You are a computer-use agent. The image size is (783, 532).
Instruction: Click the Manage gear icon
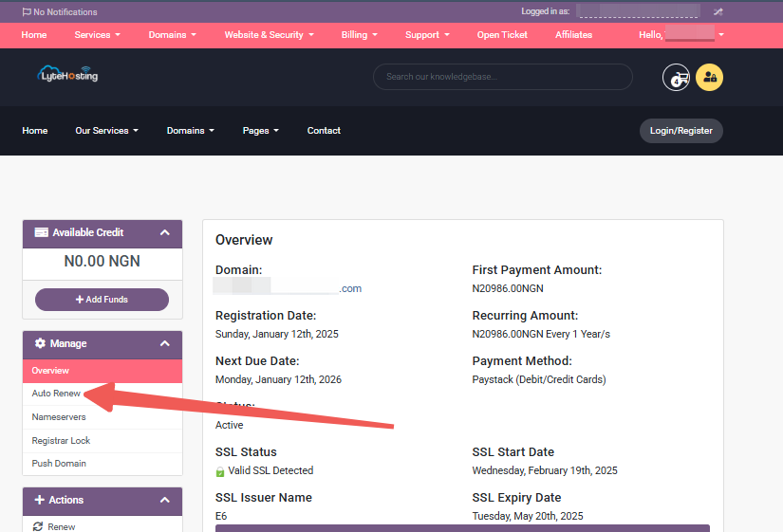click(40, 343)
